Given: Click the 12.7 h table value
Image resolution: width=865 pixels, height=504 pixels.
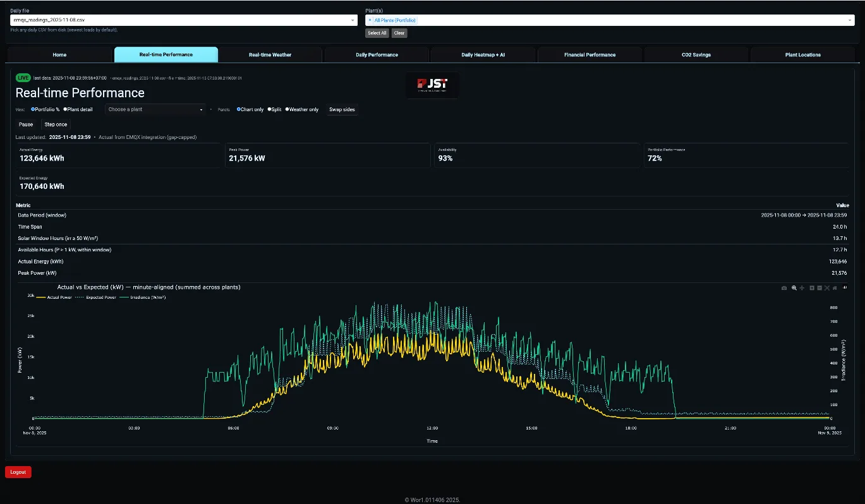Looking at the screenshot, I should coord(840,250).
